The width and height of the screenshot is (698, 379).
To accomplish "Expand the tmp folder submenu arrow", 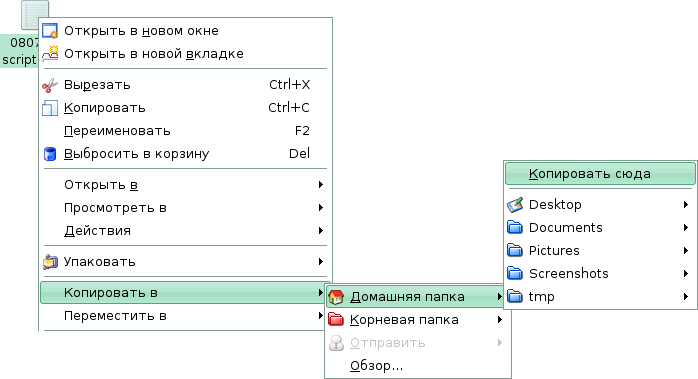I will [x=686, y=297].
